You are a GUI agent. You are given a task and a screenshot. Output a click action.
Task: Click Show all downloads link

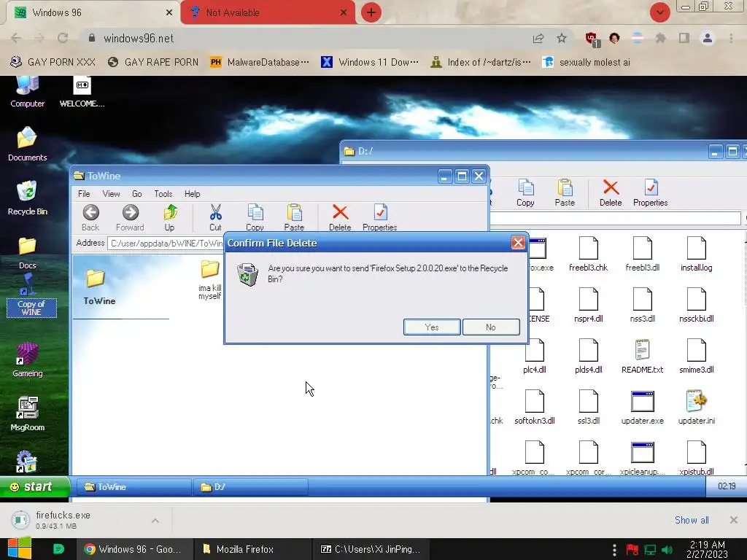(x=692, y=520)
